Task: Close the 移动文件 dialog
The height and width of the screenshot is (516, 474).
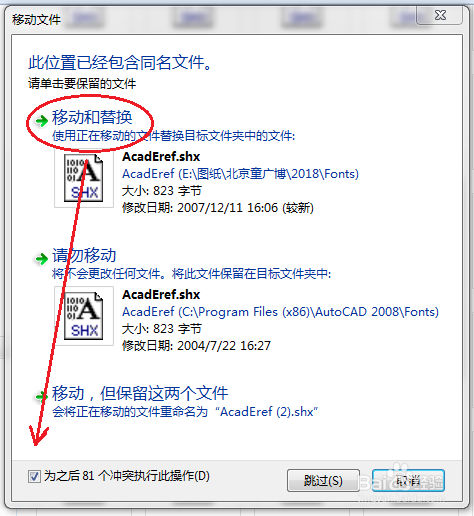Action: (440, 15)
